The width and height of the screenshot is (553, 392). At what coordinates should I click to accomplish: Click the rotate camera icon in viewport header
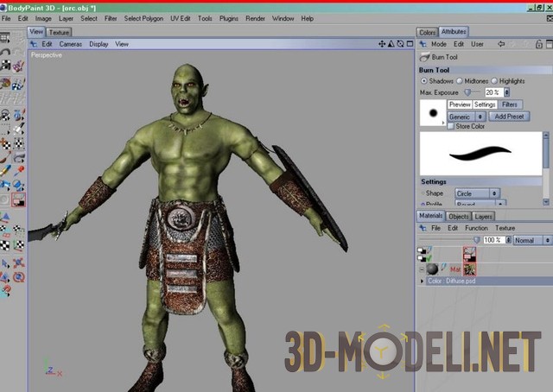click(399, 43)
